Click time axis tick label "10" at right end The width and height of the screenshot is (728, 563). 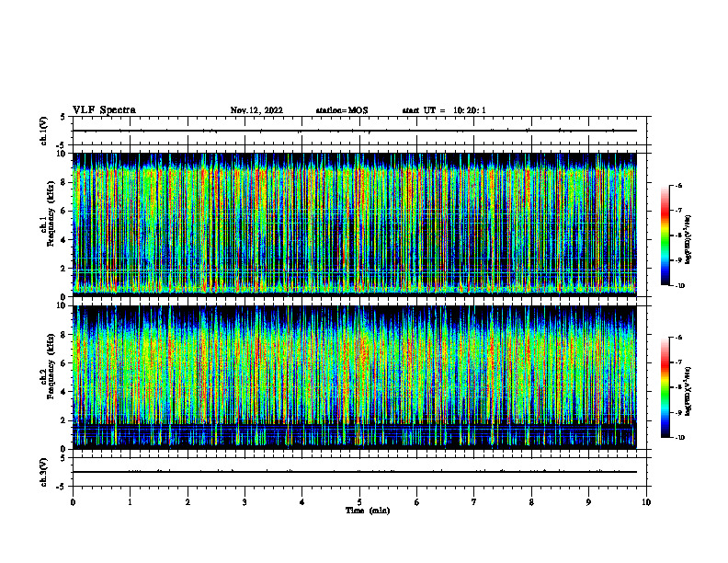pyautogui.click(x=646, y=502)
